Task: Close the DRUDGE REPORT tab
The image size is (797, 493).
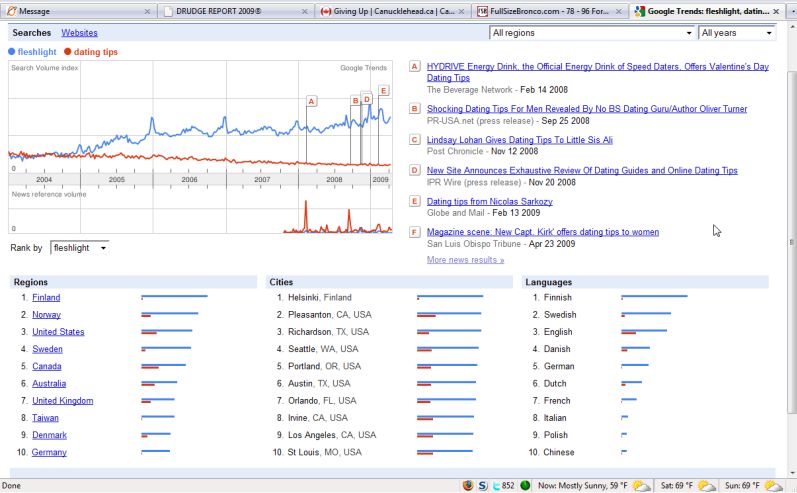Action: 304,11
